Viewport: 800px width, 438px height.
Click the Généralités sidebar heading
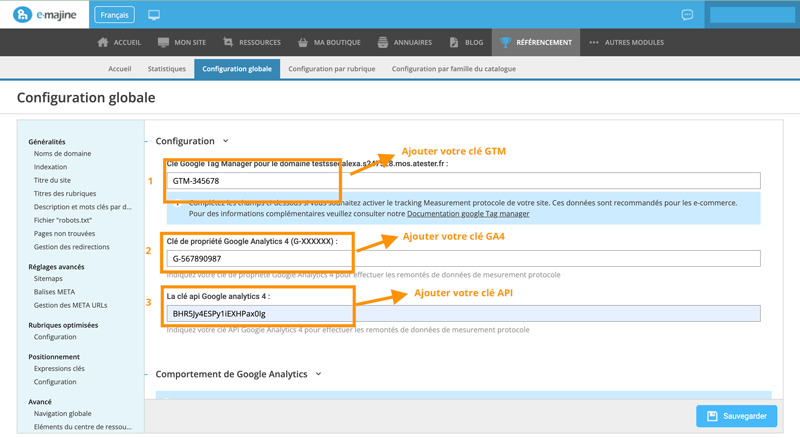47,142
